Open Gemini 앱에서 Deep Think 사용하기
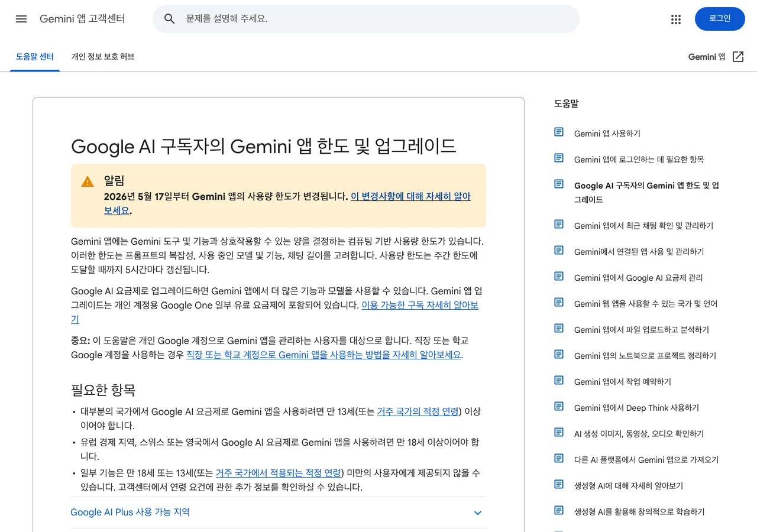This screenshot has width=757, height=532. (x=636, y=408)
